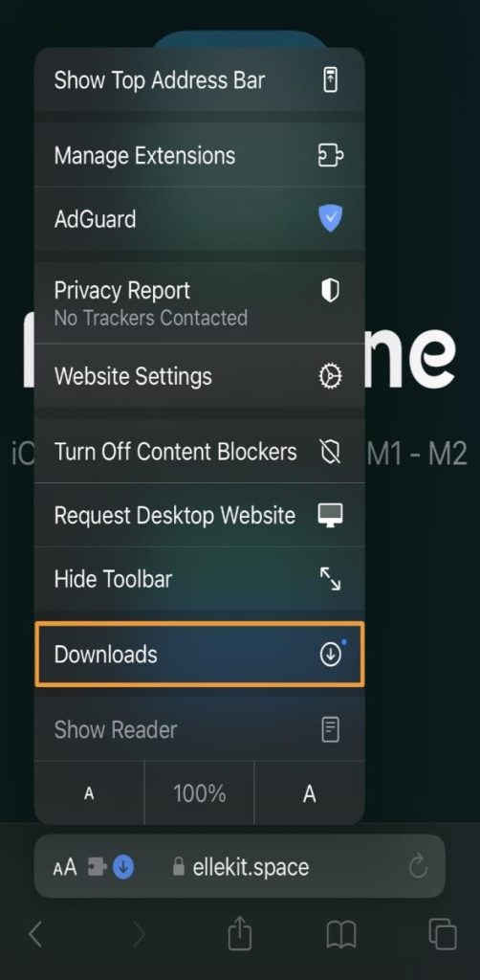
Task: Select the Show Reader entry
Action: tap(199, 729)
